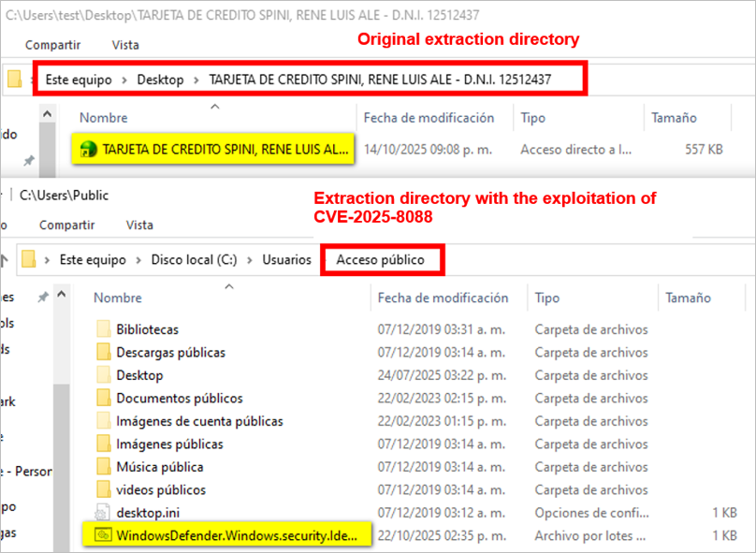Image resolution: width=756 pixels, height=553 pixels.
Task: Click the chevron after Este equipo in lower breadcrumb
Action: click(139, 260)
